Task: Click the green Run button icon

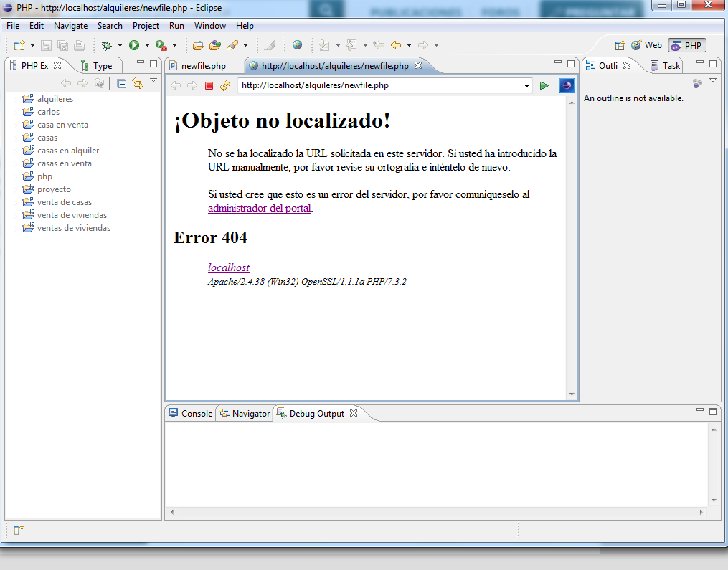Action: pos(134,45)
